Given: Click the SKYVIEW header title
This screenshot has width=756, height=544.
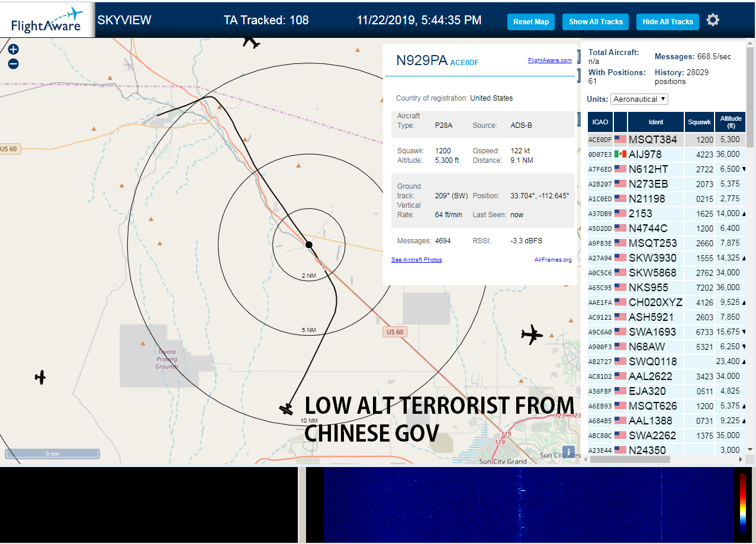Looking at the screenshot, I should 124,20.
